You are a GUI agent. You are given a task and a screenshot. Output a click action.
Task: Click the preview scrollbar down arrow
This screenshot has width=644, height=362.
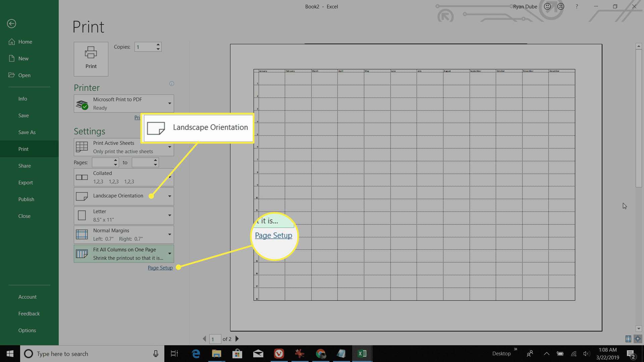pos(639,329)
